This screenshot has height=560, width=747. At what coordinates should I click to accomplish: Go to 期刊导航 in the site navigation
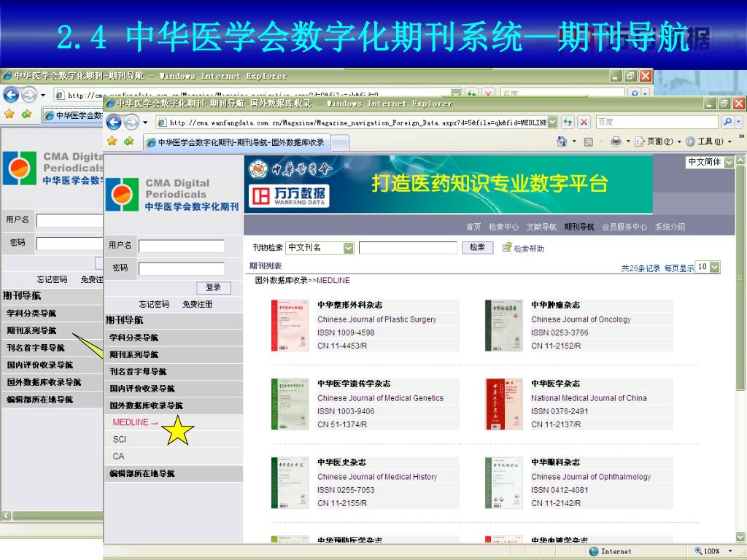[579, 227]
